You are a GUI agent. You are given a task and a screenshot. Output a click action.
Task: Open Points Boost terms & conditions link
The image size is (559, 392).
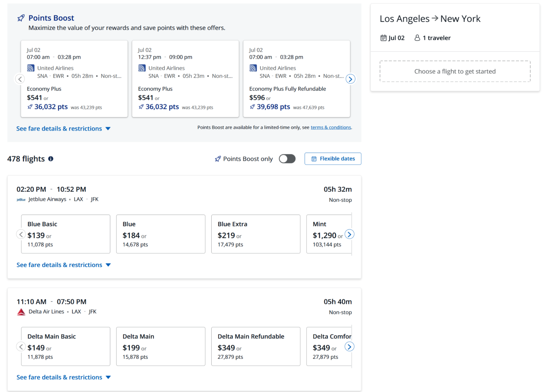coord(331,127)
